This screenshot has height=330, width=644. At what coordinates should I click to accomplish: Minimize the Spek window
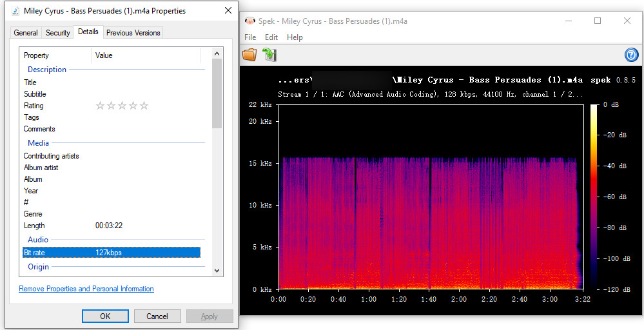tap(569, 21)
